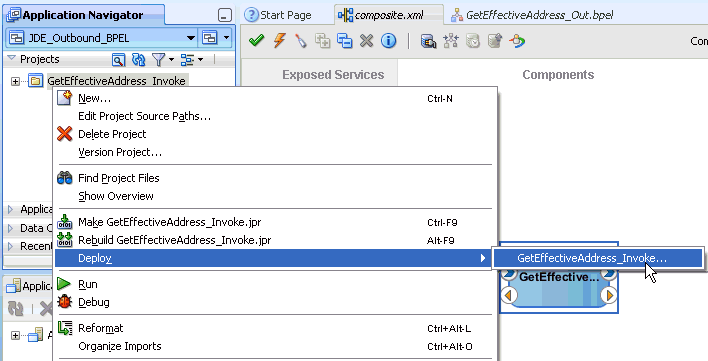Click the person with circular arrows icon
Viewport: 708px width, 361px height.
click(x=517, y=41)
